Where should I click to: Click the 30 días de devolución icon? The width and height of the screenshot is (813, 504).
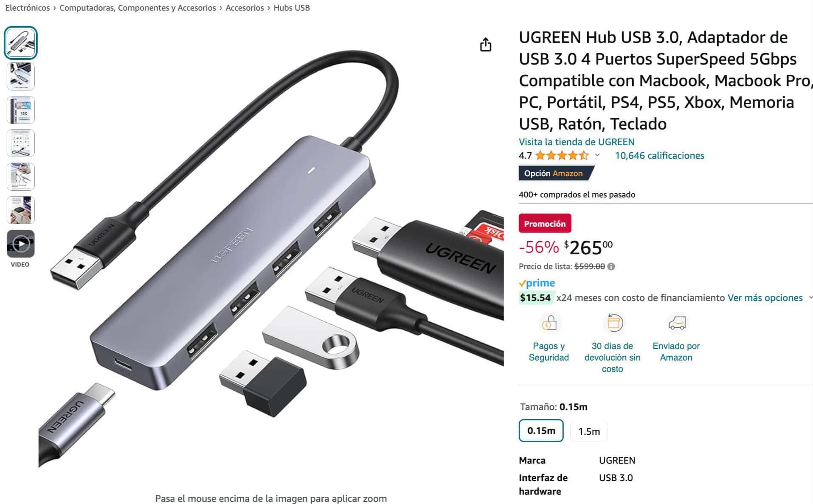point(614,324)
